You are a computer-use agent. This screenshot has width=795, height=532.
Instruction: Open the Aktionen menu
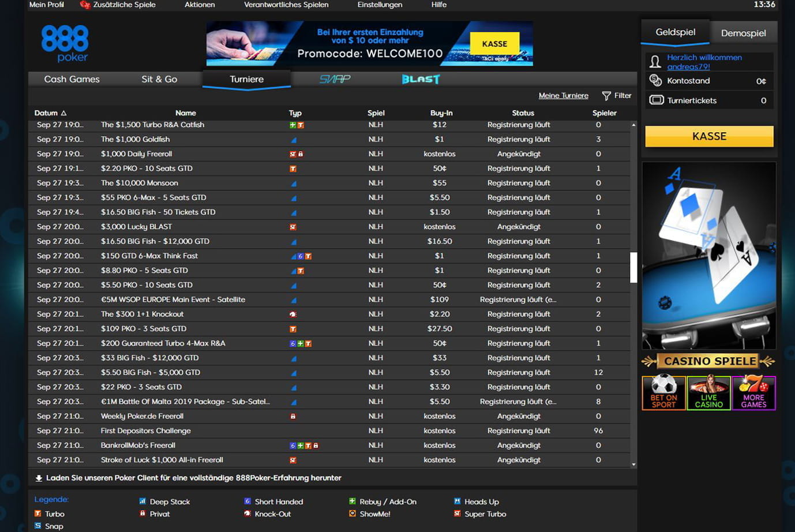click(200, 5)
